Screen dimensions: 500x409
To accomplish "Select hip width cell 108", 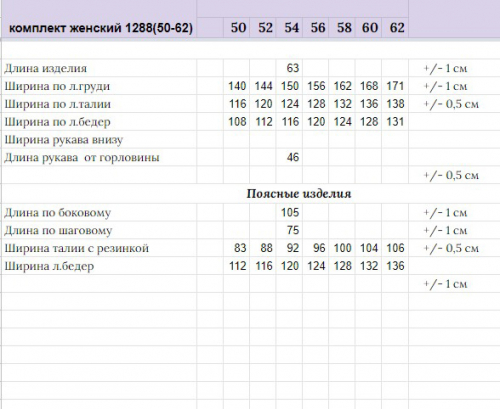I will coord(236,122).
